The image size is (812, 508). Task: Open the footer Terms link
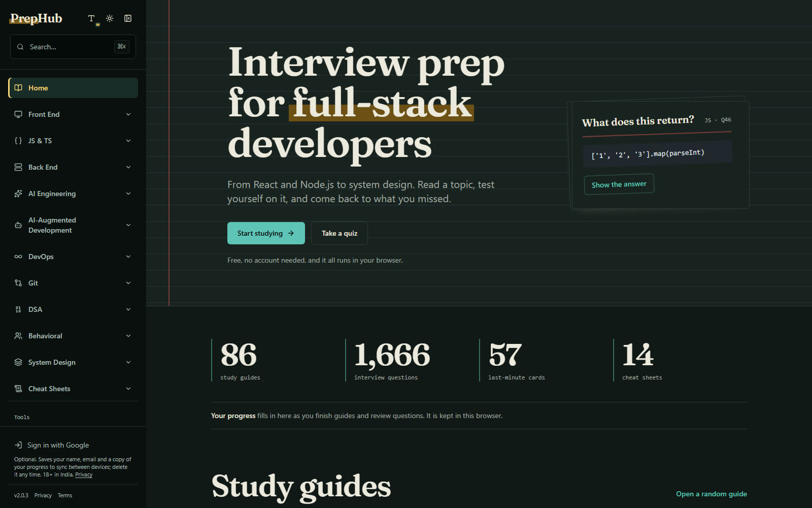point(65,495)
